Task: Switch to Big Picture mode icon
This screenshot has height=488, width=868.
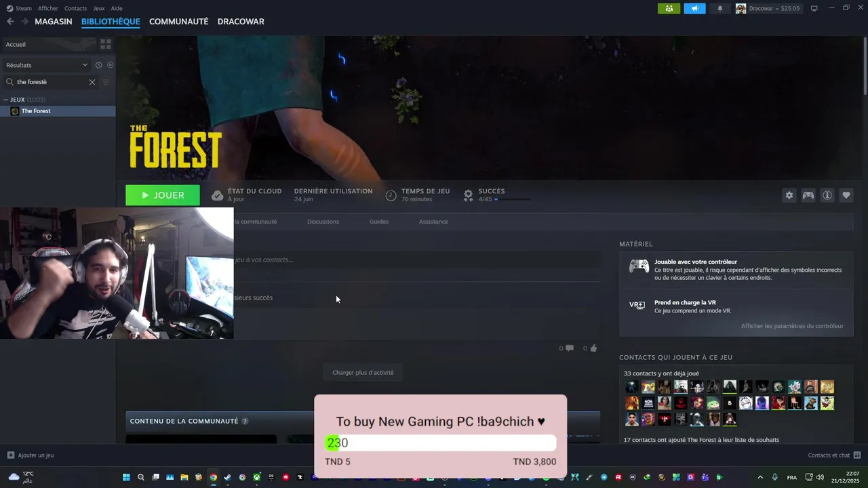Action: [x=814, y=8]
